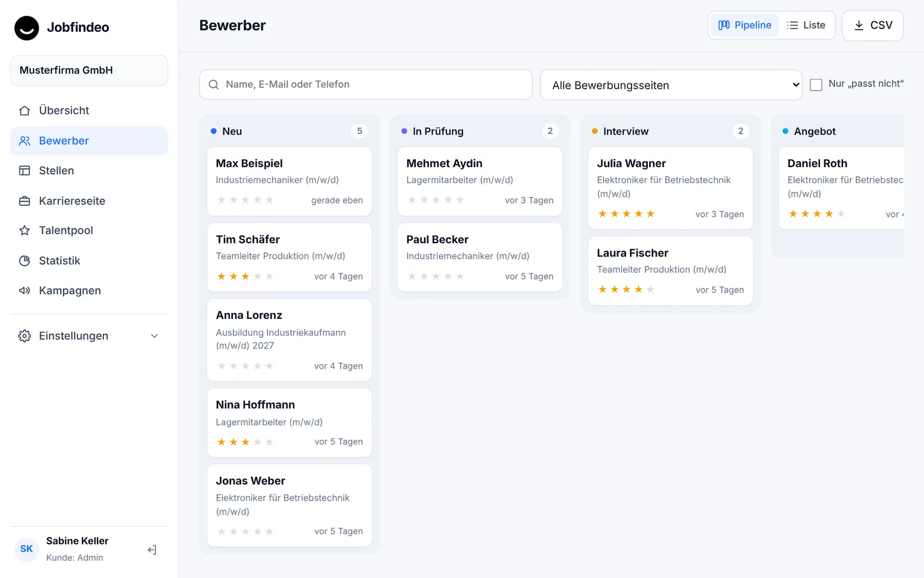Screen dimensions: 924x578
Task: Open the Musterfirma GmbH company selector
Action: [x=89, y=71]
